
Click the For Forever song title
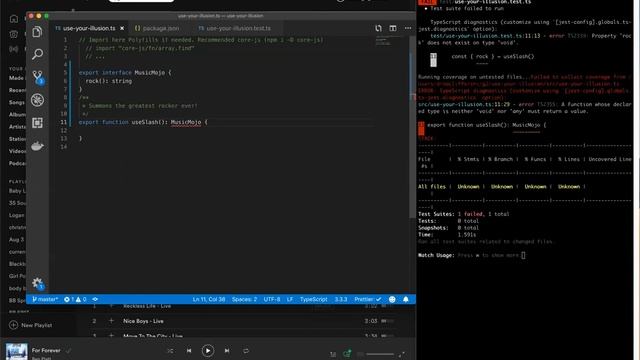click(46, 350)
